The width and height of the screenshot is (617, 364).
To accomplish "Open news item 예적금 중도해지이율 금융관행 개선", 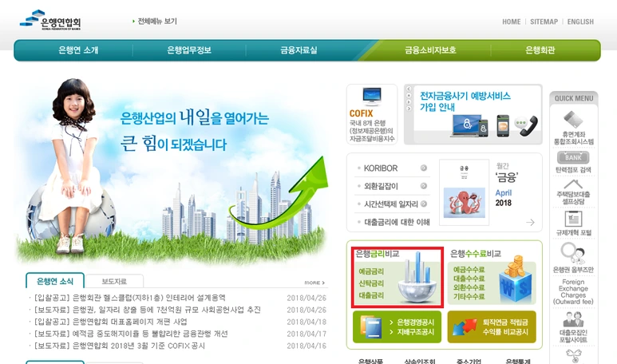I will [130, 334].
